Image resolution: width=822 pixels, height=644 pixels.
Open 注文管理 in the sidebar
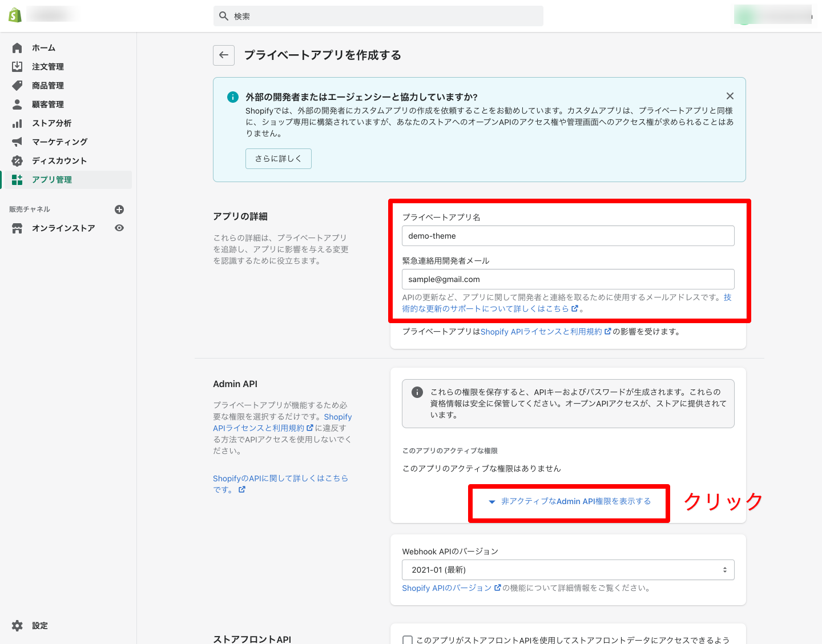(x=48, y=67)
